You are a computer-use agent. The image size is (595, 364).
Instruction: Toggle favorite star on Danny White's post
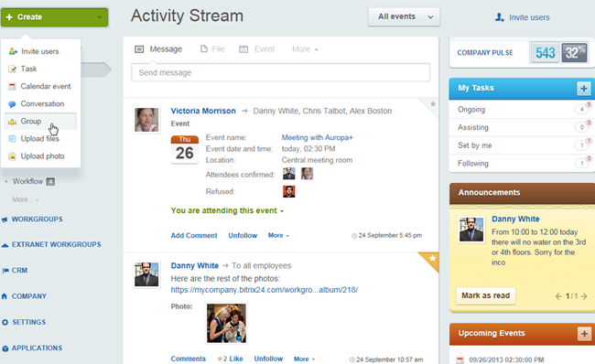[x=432, y=259]
